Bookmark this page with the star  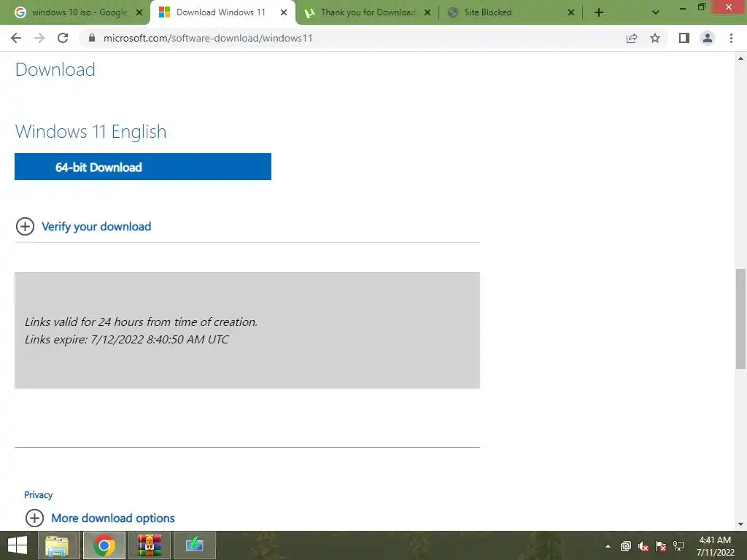click(655, 38)
